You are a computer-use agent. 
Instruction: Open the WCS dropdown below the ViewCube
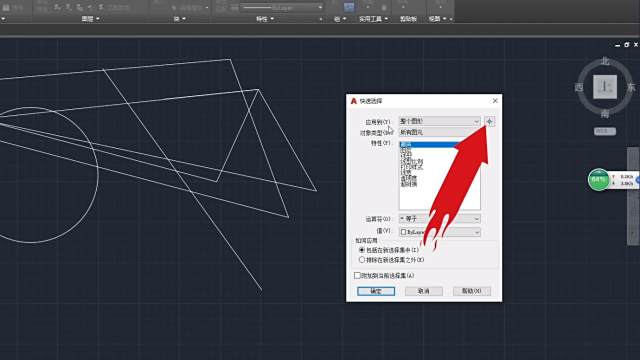click(604, 131)
